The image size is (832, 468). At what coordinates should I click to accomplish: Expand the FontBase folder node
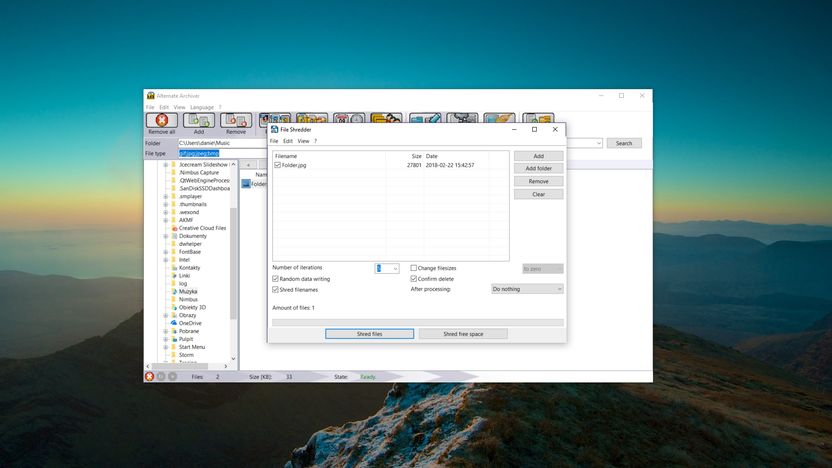[x=166, y=252]
